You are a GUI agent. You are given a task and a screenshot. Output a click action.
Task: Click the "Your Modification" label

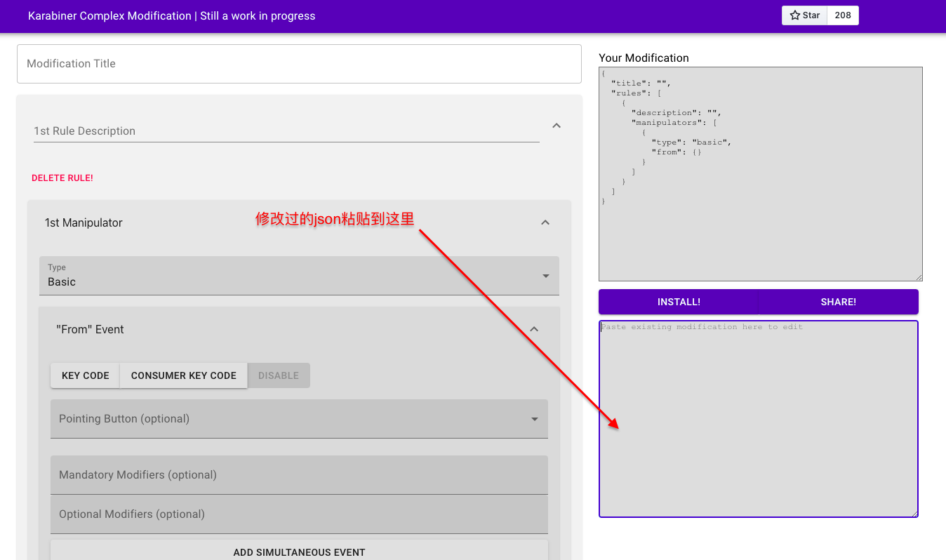[x=644, y=58]
